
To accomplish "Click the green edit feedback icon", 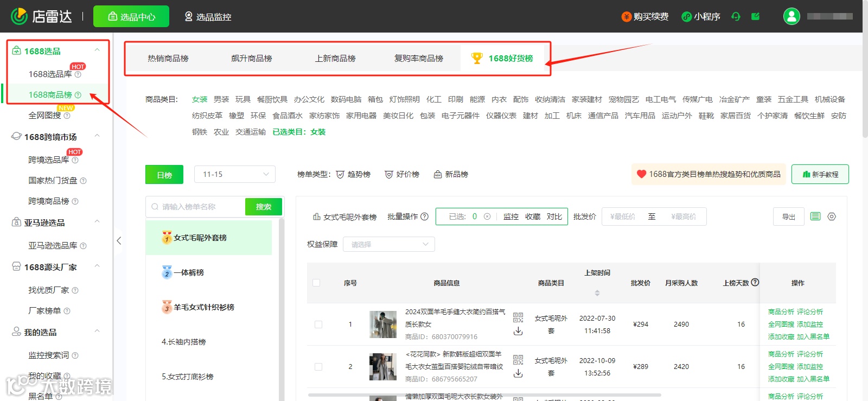I will [x=755, y=16].
